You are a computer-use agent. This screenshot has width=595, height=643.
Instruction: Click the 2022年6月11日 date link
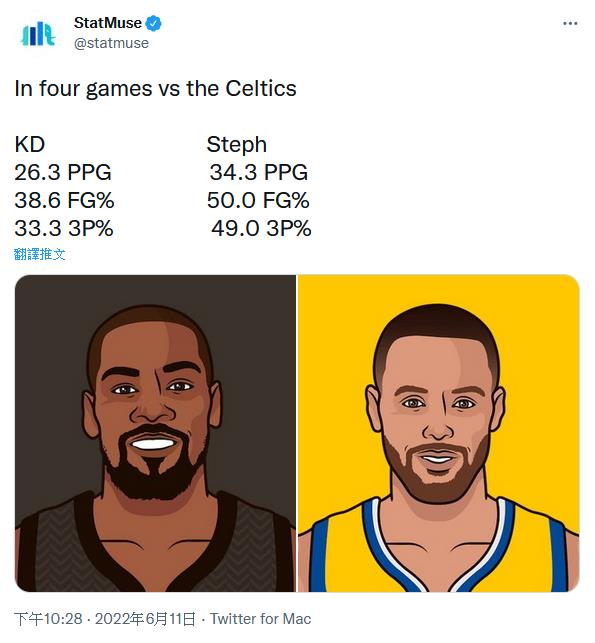(145, 619)
